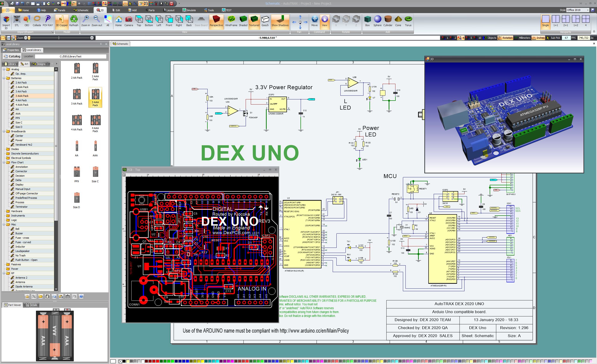
Task: Select Op. Amp. in the library tree
Action: [x=21, y=74]
